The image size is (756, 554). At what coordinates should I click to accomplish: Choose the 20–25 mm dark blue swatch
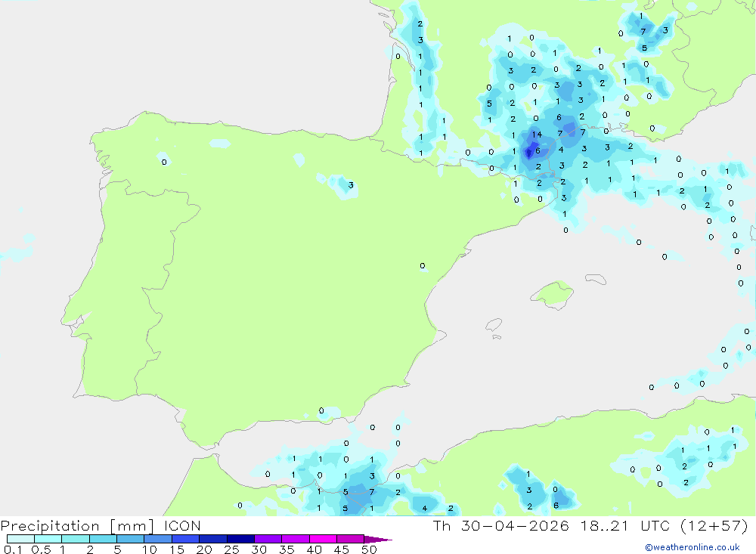pyautogui.click(x=213, y=539)
